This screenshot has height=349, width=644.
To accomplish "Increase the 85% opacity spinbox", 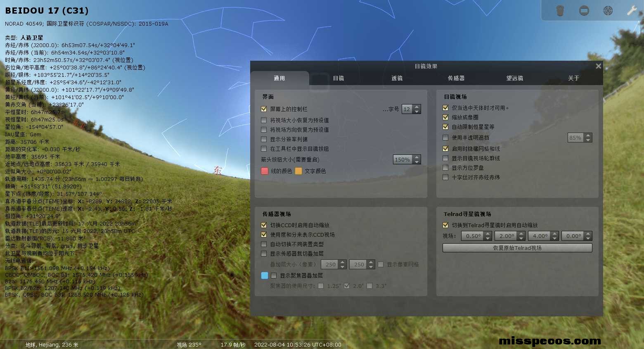I will 588,135.
